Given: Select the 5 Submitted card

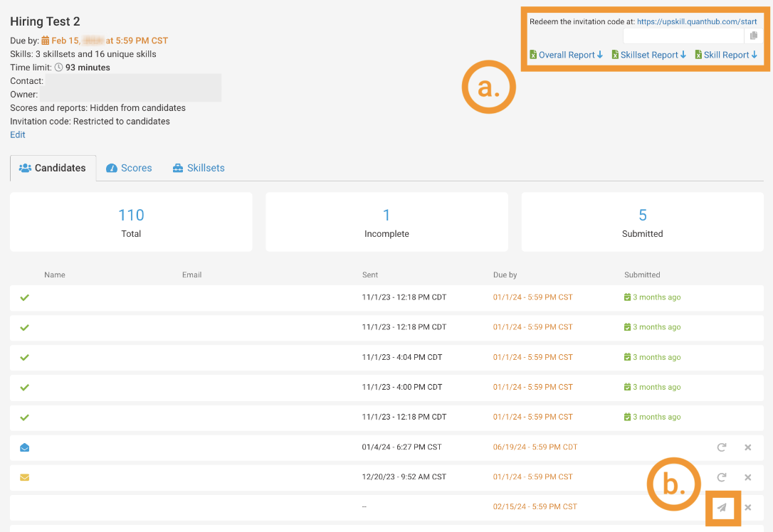Looking at the screenshot, I should point(642,222).
